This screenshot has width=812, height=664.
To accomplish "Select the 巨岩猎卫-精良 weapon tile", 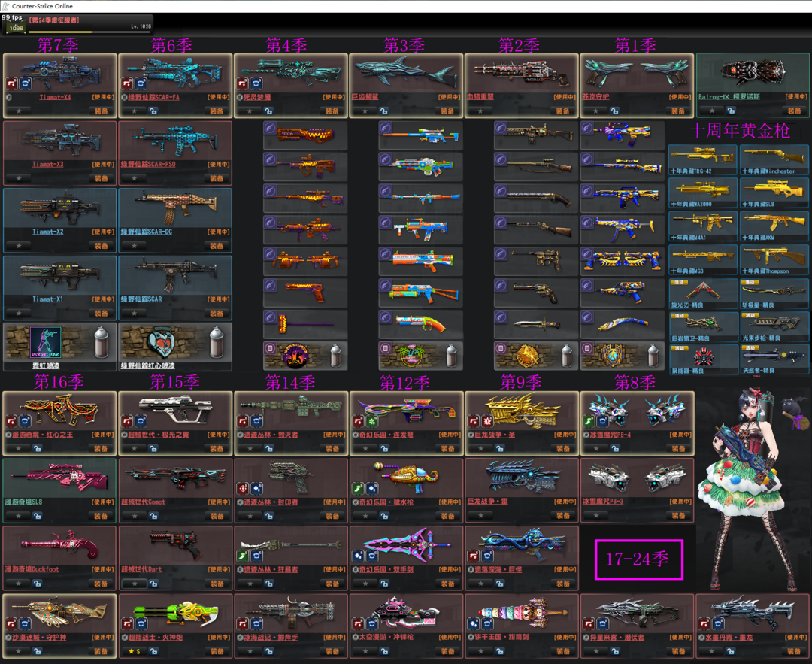I will tap(703, 327).
